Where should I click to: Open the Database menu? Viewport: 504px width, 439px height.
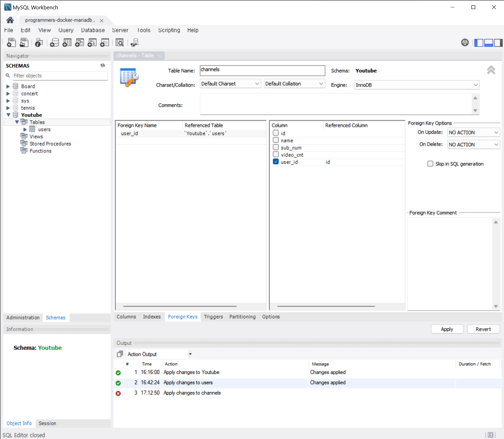tap(93, 30)
